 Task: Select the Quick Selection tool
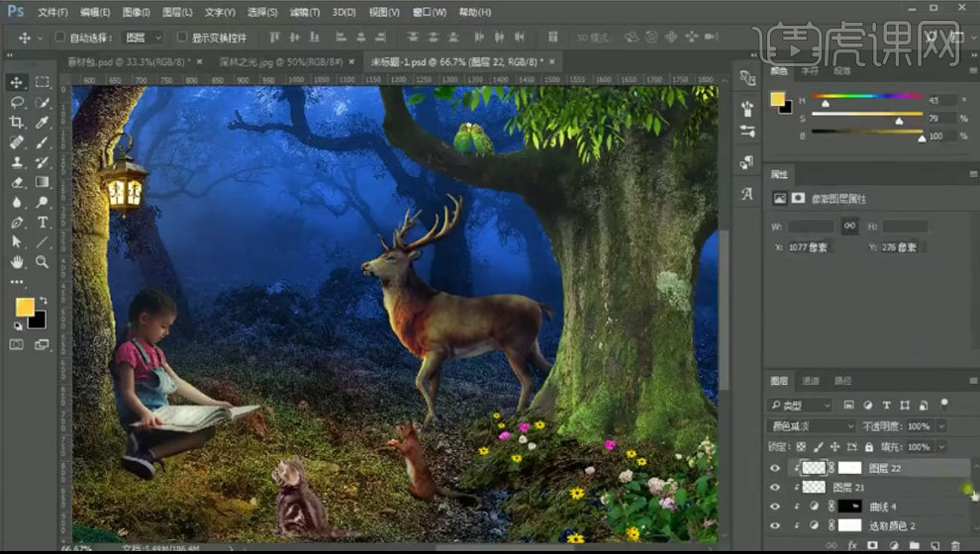pos(42,102)
